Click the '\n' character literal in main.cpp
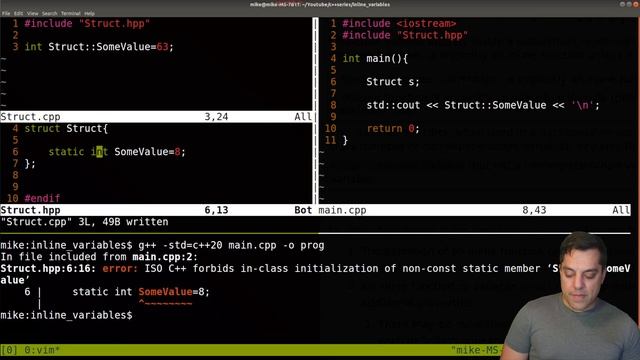 [x=582, y=105]
